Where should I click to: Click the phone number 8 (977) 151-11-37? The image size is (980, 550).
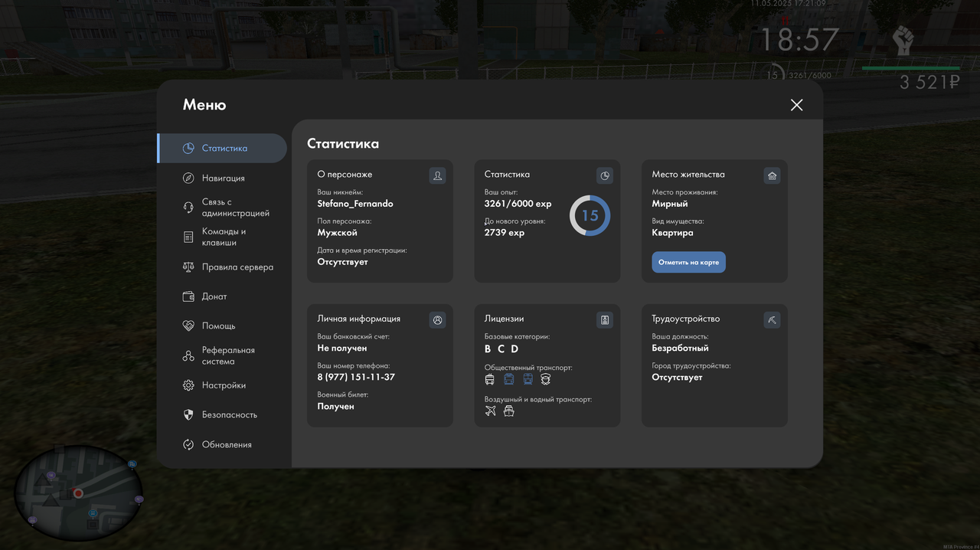click(356, 378)
